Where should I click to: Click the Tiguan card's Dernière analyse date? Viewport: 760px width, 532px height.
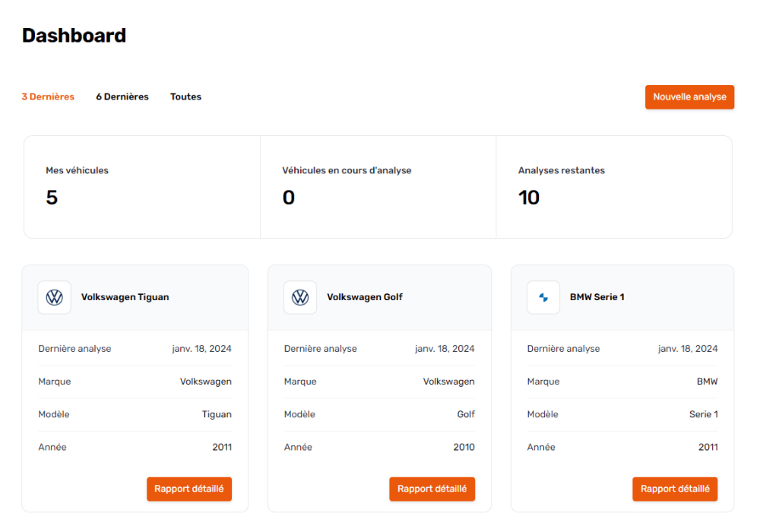tap(201, 349)
